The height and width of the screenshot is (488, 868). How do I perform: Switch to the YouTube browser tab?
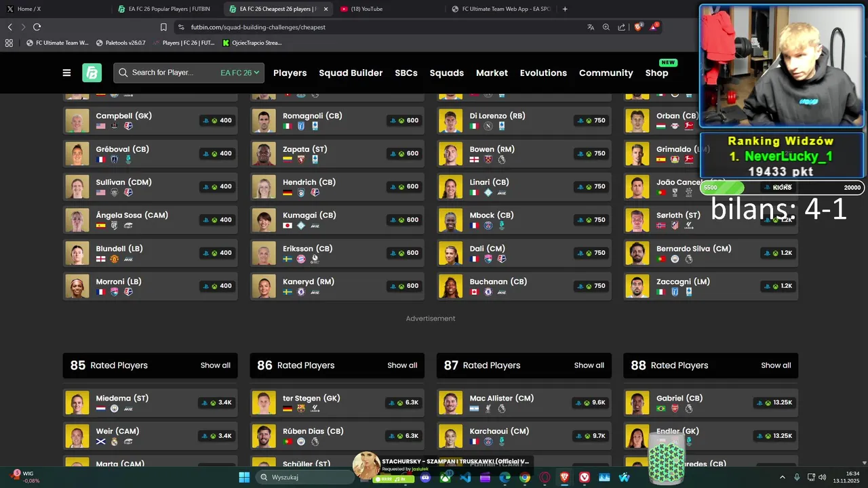tap(388, 9)
